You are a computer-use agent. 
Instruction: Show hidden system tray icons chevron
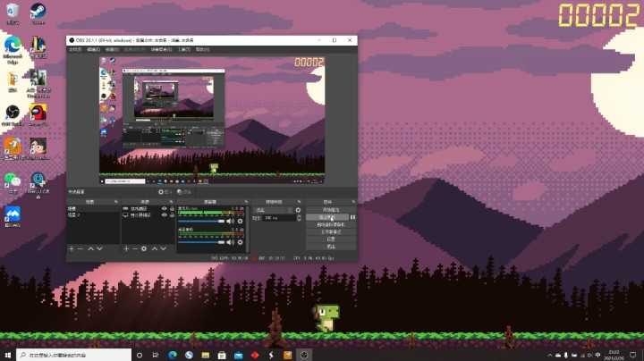click(x=549, y=355)
